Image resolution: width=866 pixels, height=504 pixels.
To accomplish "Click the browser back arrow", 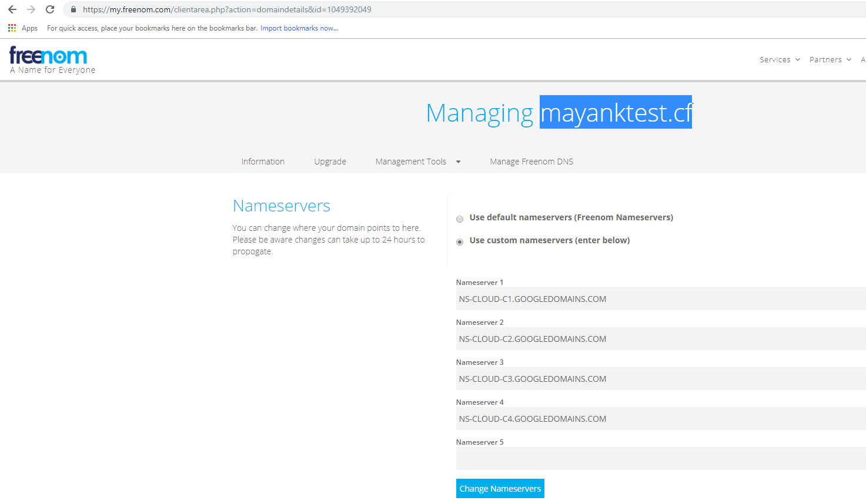I will (x=12, y=9).
